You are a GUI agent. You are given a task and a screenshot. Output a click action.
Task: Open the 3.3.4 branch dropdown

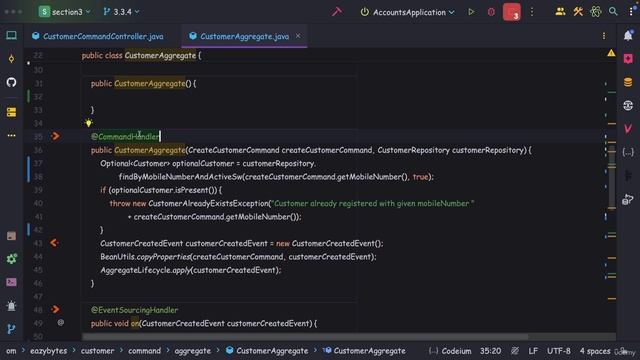[x=121, y=12]
